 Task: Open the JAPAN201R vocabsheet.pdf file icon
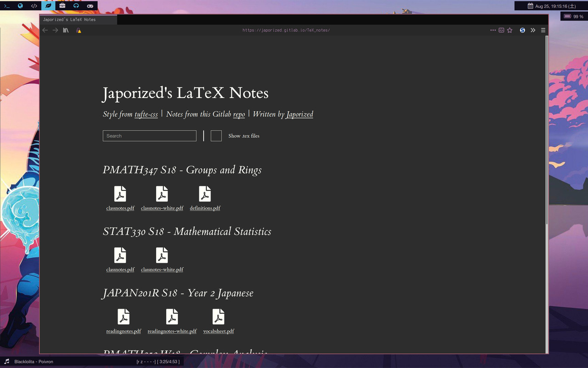pyautogui.click(x=218, y=317)
